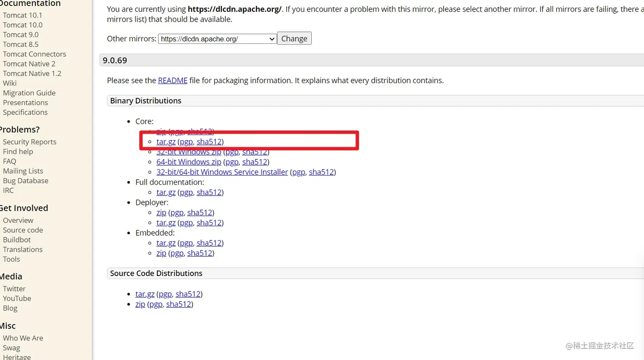
Task: Download the Core tar.gz binary
Action: (x=166, y=142)
